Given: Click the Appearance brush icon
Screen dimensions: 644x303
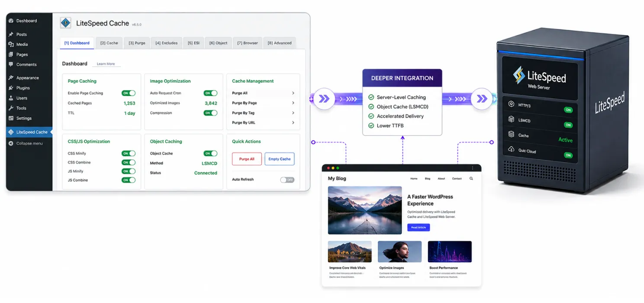Looking at the screenshot, I should (x=11, y=78).
